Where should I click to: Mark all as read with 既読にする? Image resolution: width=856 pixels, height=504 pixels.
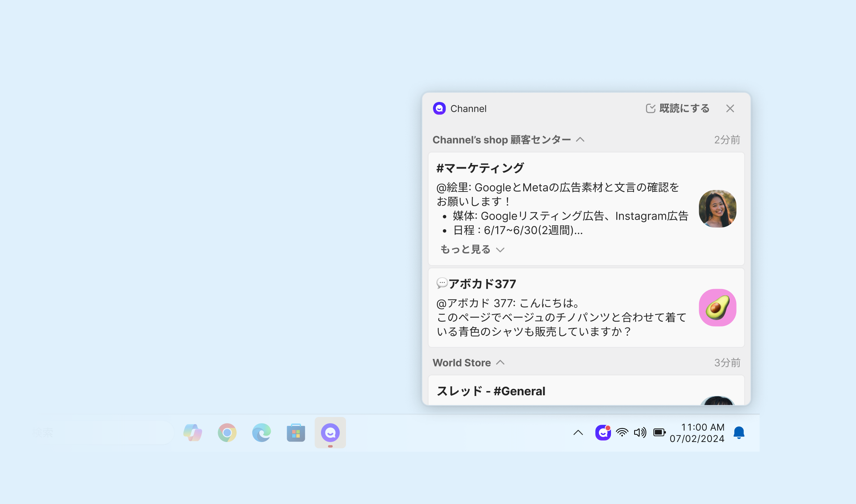pyautogui.click(x=678, y=108)
